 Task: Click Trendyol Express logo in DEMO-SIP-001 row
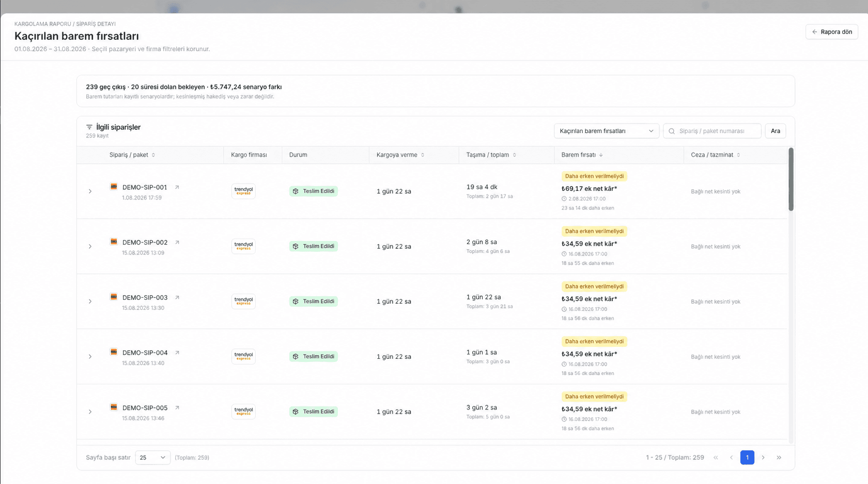point(243,191)
